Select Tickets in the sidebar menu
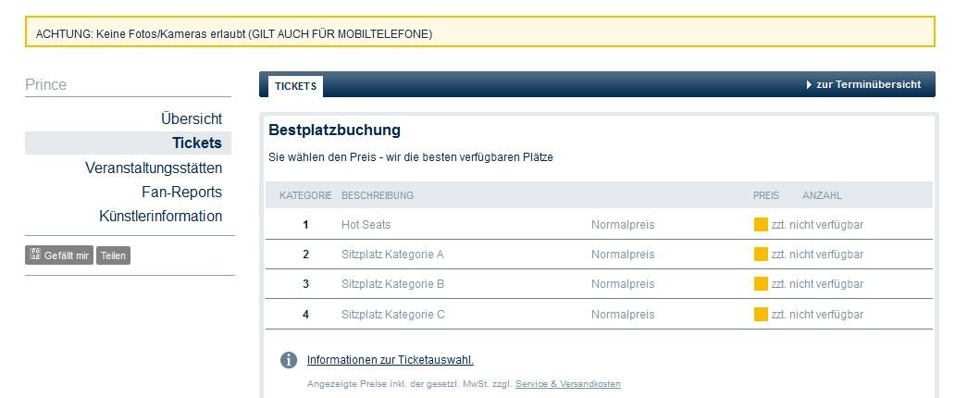The image size is (980, 398). tap(197, 143)
